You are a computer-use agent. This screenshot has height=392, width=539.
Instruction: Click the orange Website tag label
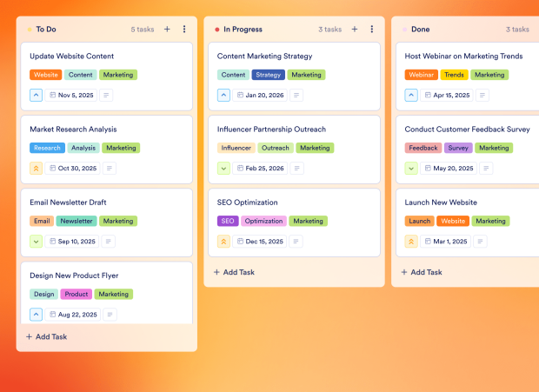click(46, 75)
